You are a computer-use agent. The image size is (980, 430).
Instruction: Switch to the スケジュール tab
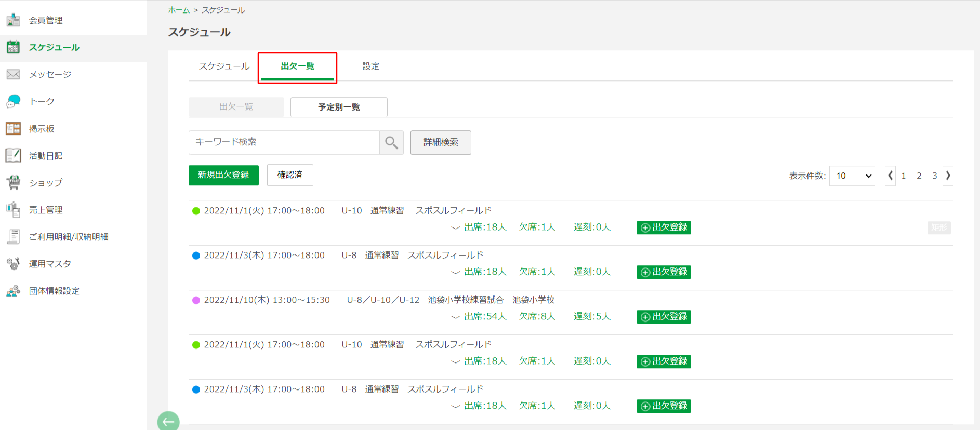tap(224, 66)
